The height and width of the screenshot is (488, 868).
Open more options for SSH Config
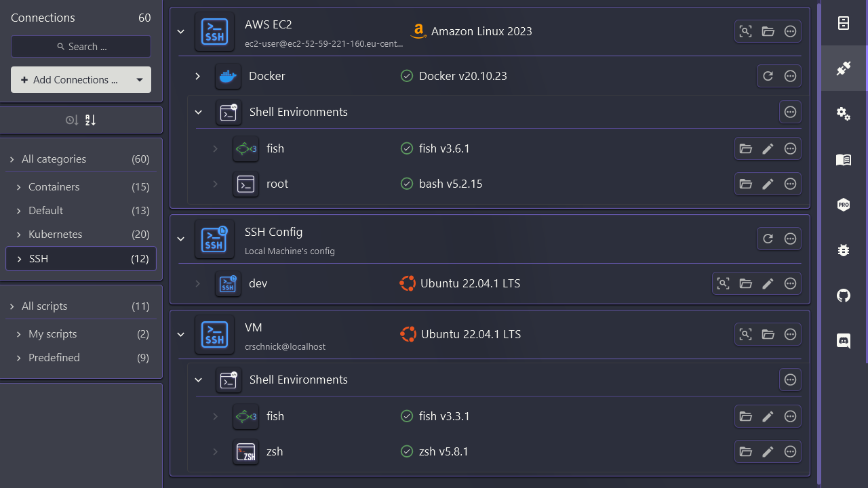[x=790, y=239]
